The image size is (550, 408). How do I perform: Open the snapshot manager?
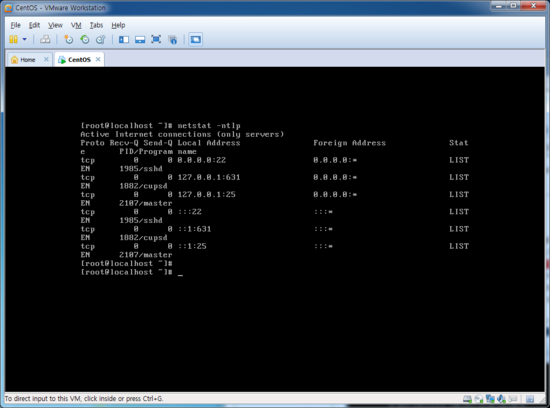point(101,39)
